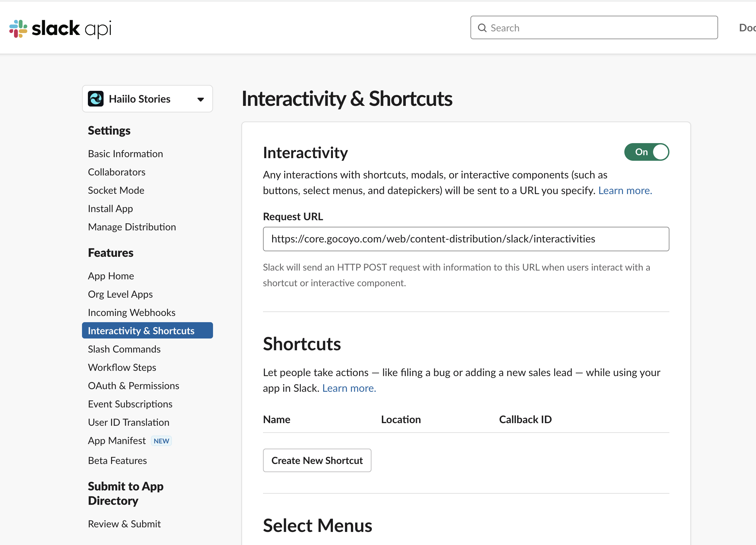Open the App Manifest page
Viewport: 756px width, 545px height.
click(117, 440)
